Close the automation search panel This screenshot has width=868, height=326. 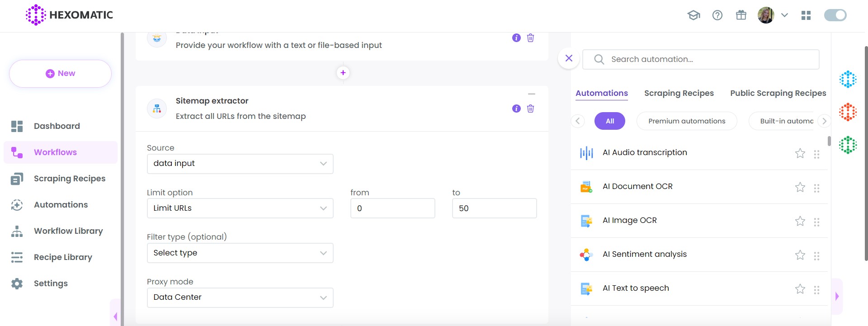[x=569, y=58]
